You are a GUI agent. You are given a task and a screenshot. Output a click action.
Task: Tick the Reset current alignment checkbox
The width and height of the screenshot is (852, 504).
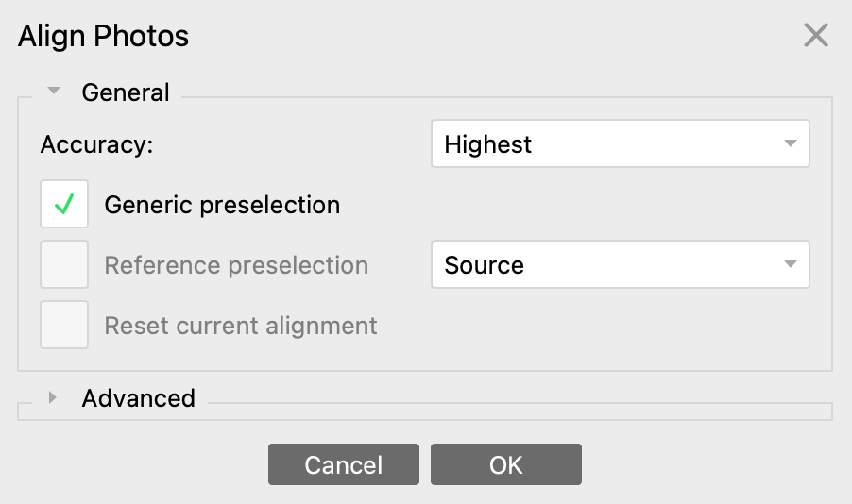coord(64,326)
